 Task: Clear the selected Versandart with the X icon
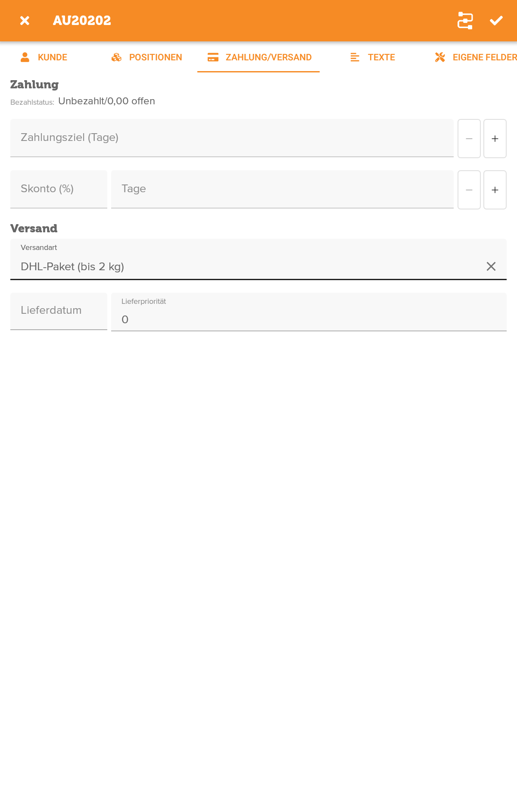point(491,266)
